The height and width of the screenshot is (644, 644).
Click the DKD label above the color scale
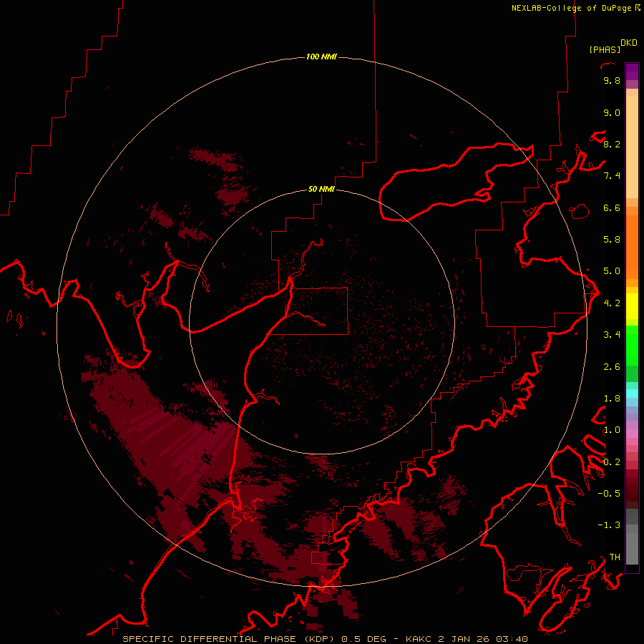tap(629, 43)
